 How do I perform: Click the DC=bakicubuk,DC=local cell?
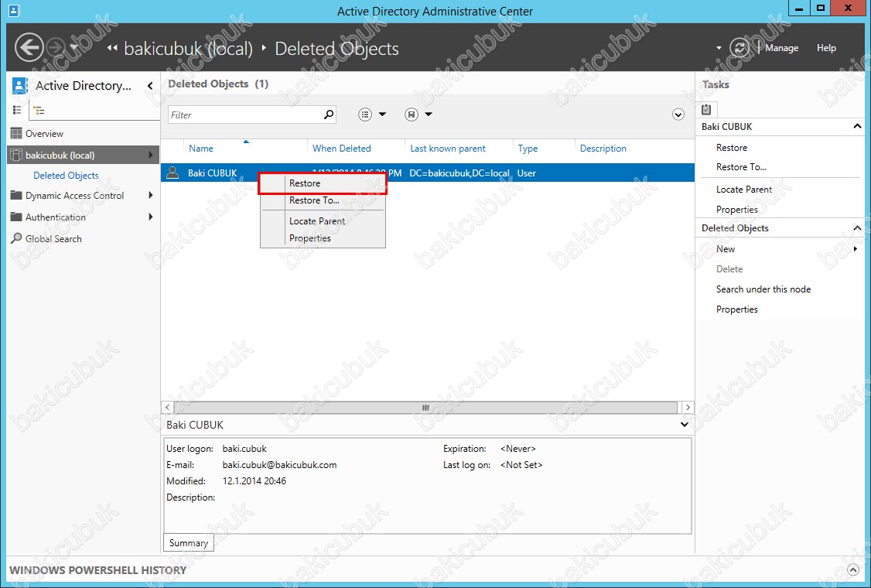point(459,173)
